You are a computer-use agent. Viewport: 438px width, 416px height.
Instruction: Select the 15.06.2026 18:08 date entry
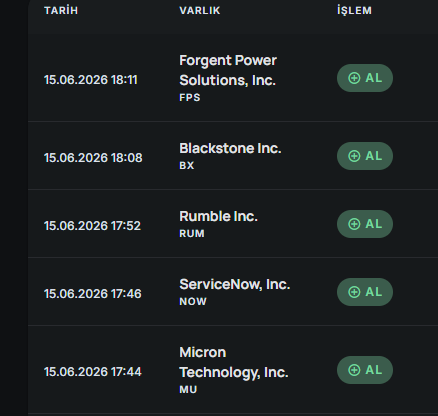click(x=93, y=158)
